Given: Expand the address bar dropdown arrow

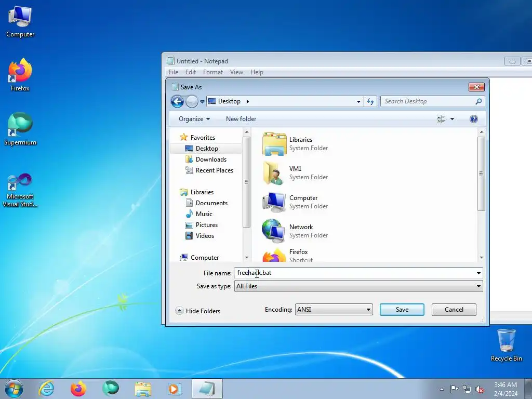Looking at the screenshot, I should (x=358, y=101).
